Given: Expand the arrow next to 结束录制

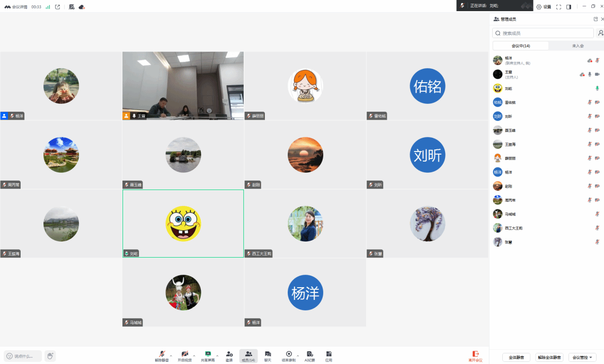Looking at the screenshot, I should pos(298,356).
